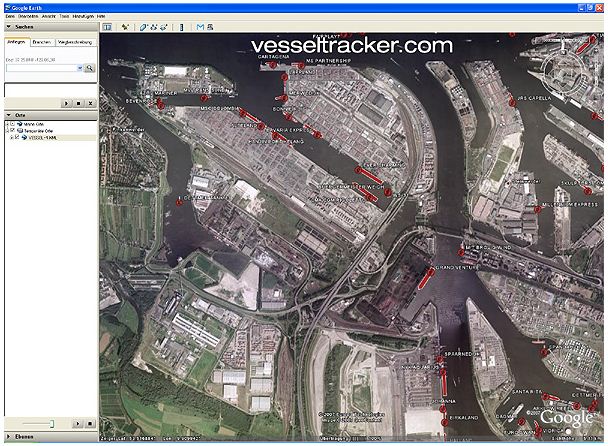Open the ruler measurement tool
The image size is (608, 446).
coord(181,27)
